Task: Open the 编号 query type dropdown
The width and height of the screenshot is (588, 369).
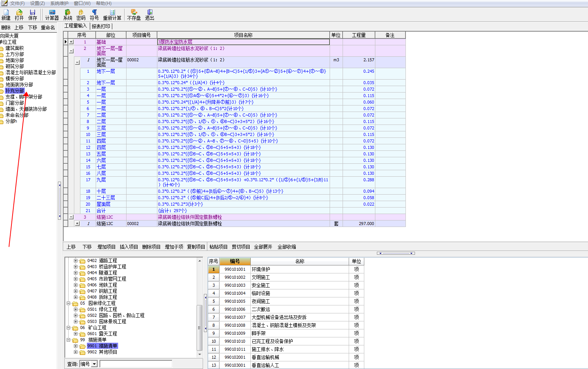Action: (95, 364)
